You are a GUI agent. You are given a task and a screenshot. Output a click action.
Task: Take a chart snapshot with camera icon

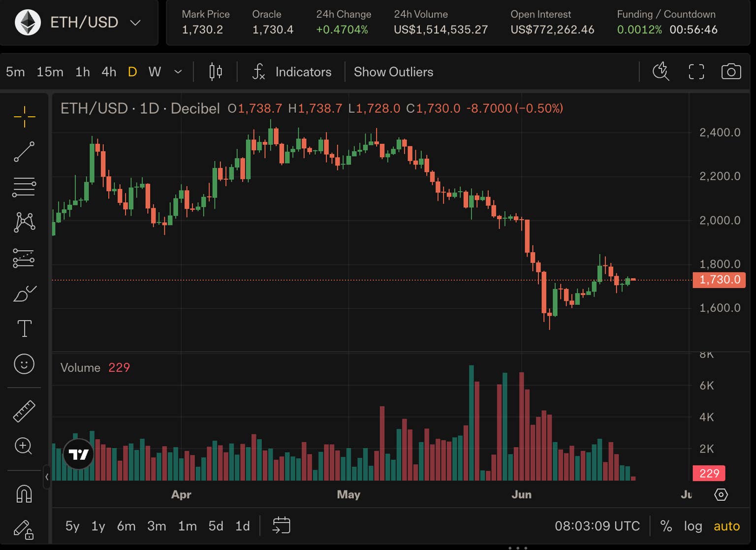[x=731, y=72]
